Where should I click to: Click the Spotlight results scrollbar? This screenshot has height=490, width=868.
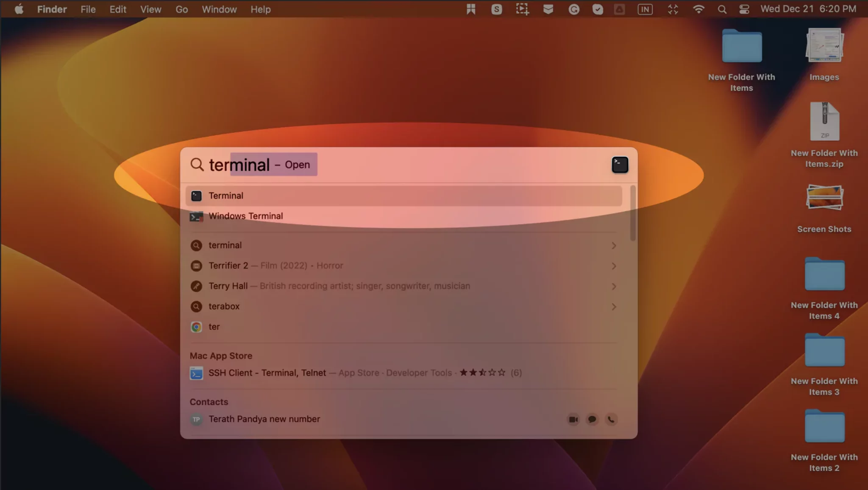633,213
